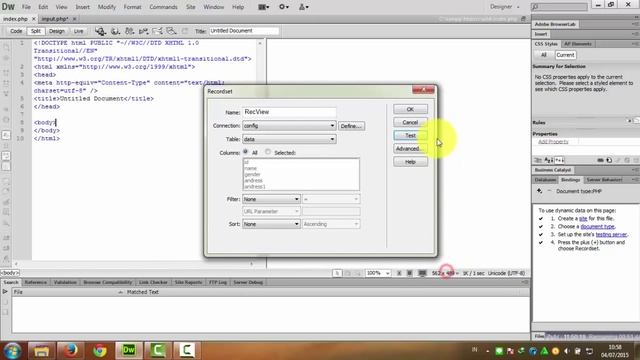Click the minus button in Bindings panel
This screenshot has height=360, width=640.
tap(549, 191)
